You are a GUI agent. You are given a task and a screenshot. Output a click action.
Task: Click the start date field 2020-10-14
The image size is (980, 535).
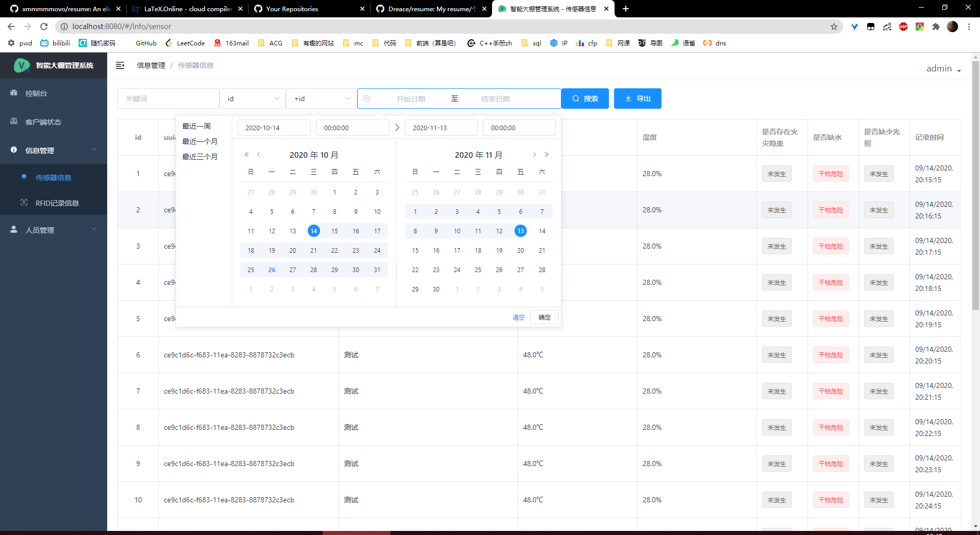pyautogui.click(x=274, y=128)
